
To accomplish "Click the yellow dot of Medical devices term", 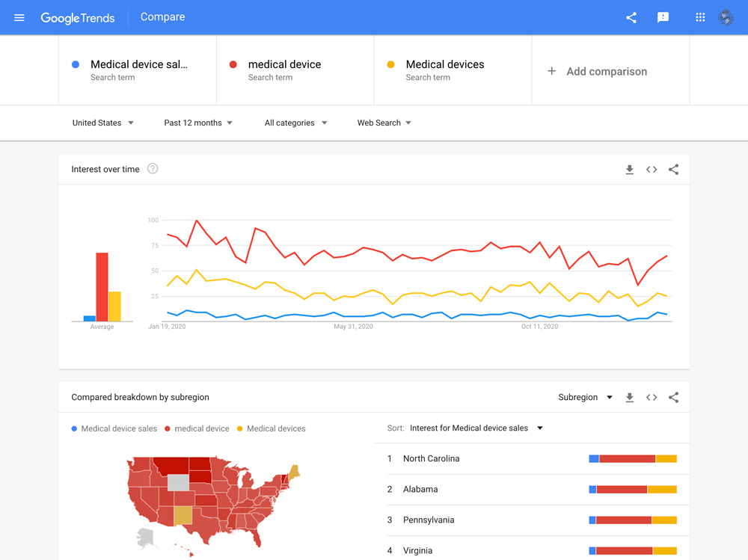I will tap(390, 64).
